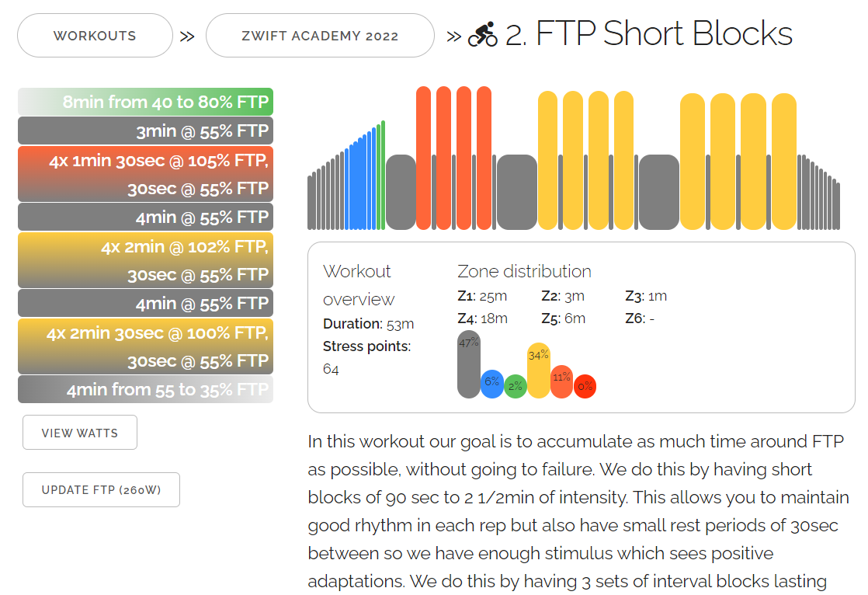
Task: Click the 4x 1min 30sec @ 105% block
Action: [x=145, y=174]
